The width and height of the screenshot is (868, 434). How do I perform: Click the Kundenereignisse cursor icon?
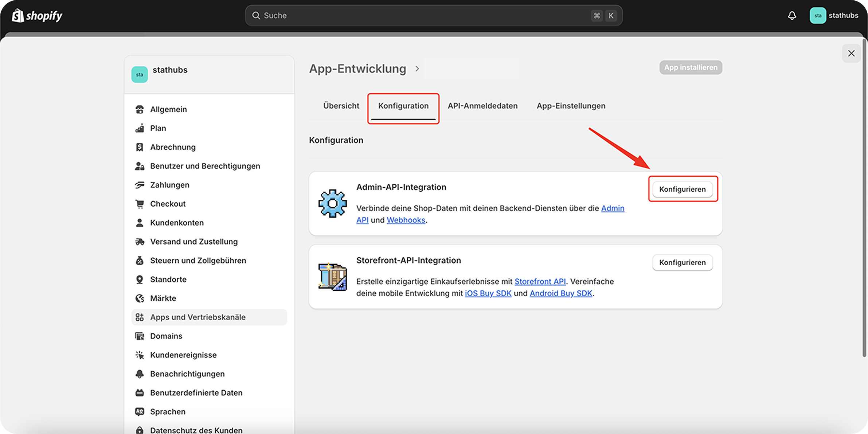140,355
